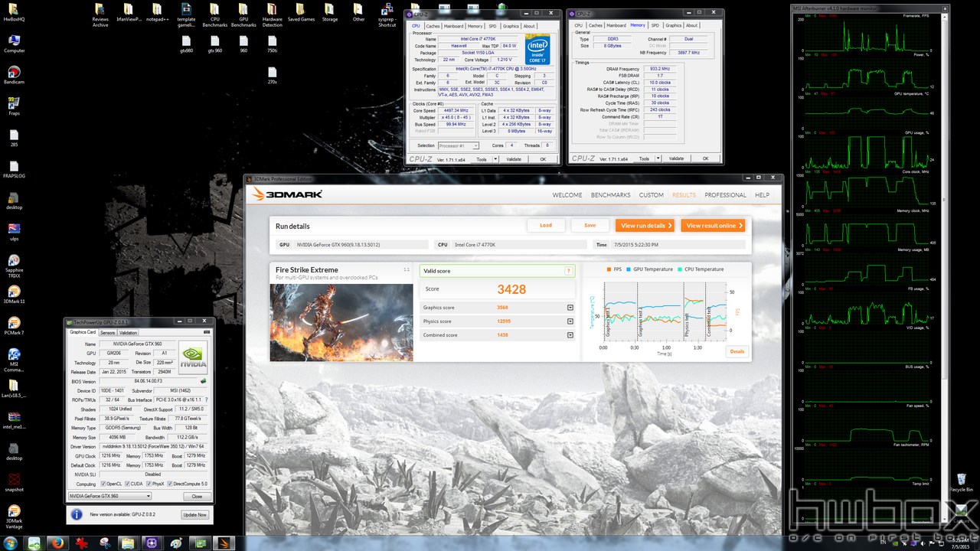Image resolution: width=980 pixels, height=551 pixels.
Task: Open the Caches tab in left CPU-Z window
Action: click(433, 26)
